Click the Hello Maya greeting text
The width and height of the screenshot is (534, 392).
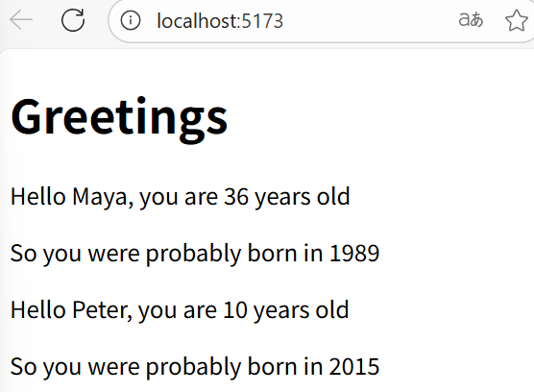coord(181,197)
